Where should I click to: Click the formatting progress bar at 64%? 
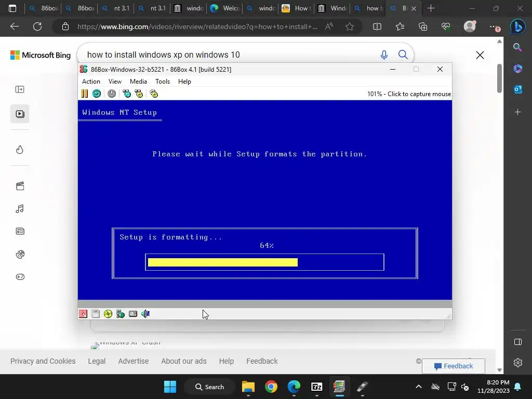coord(264,262)
